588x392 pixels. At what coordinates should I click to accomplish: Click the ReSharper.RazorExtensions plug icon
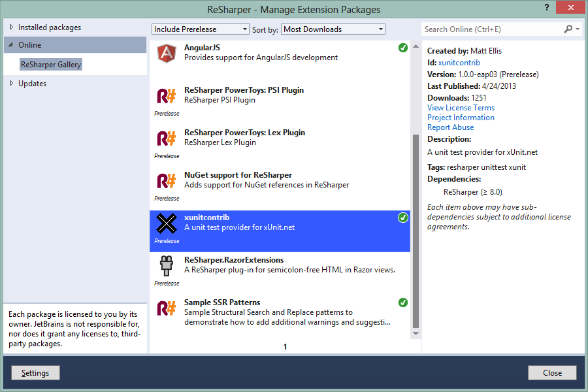(x=167, y=266)
